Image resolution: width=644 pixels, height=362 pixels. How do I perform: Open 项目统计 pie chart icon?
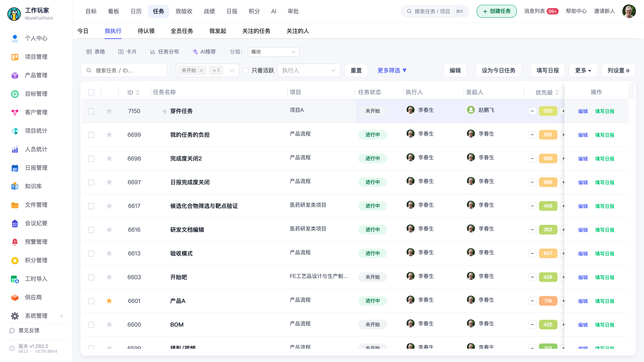(x=15, y=131)
